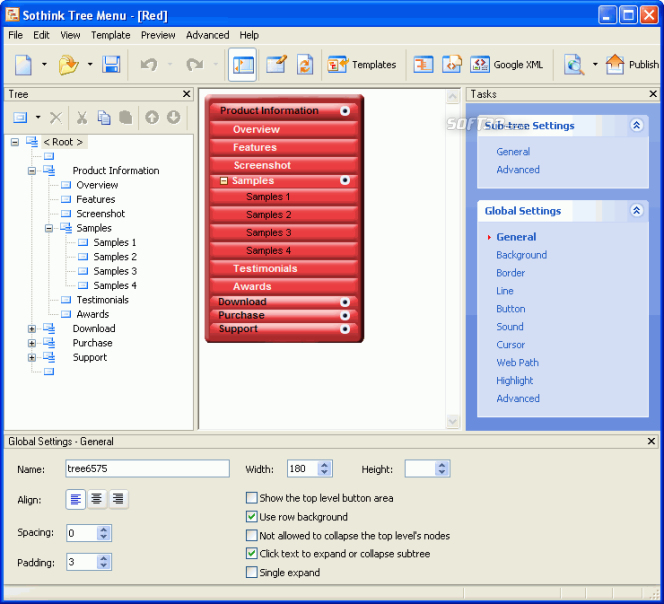Open Sound global settings

(510, 327)
